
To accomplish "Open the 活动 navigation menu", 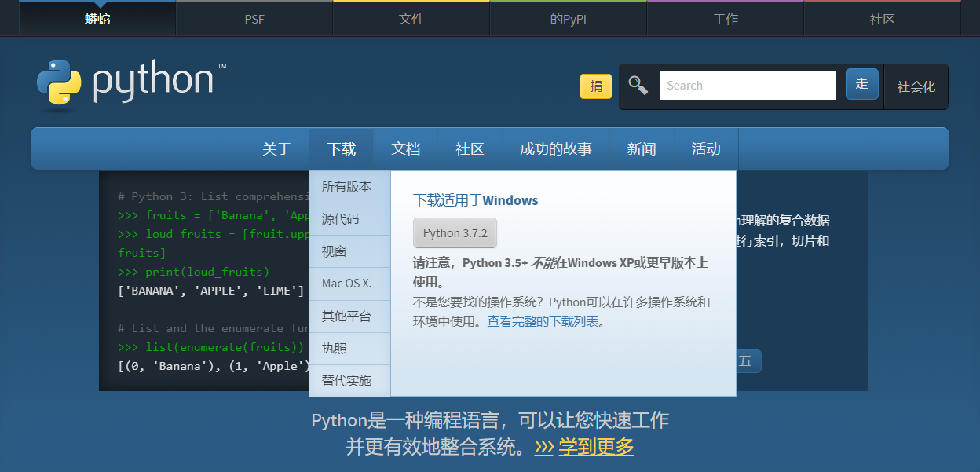I will pos(706,148).
